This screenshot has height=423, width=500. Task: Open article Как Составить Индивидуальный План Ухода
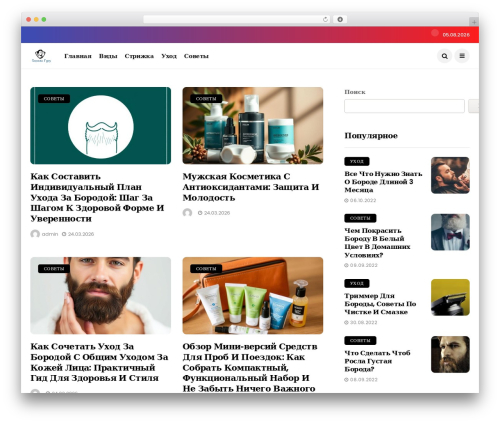pos(97,197)
